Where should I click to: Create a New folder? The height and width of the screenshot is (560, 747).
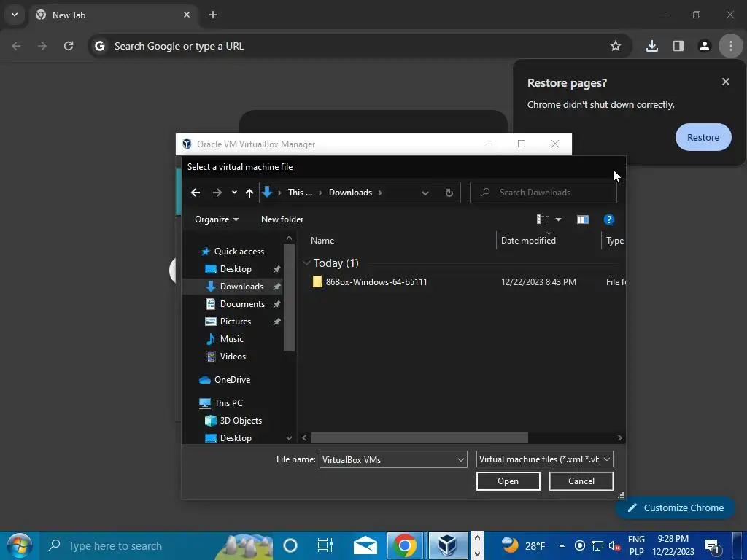(282, 219)
